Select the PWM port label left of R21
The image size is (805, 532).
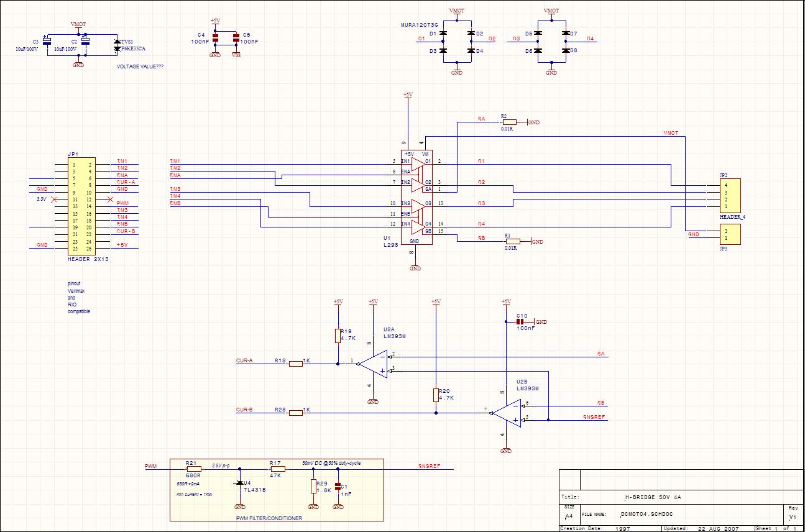click(150, 465)
